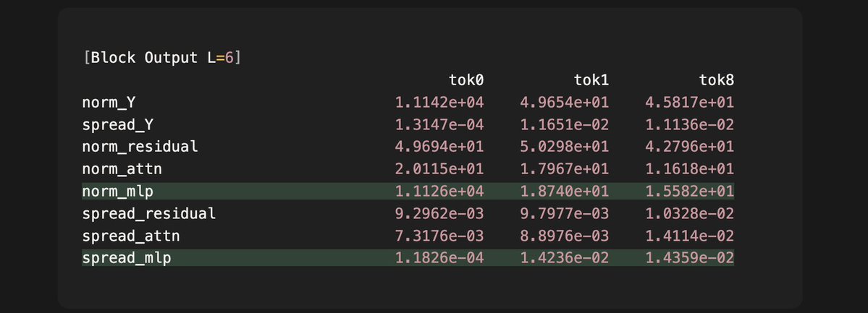Screen dimensions: 868x313
Task: Click the tok0 column header
Action: (466, 80)
